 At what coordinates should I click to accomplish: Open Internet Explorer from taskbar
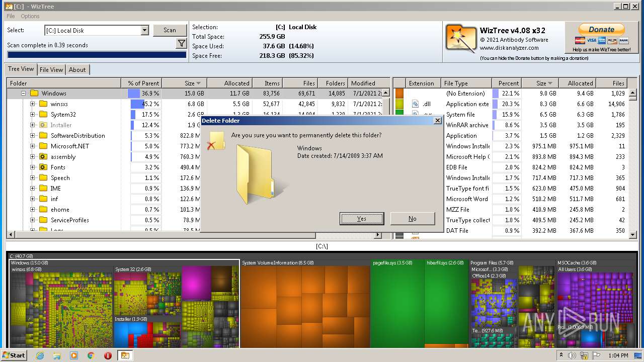pos(40,355)
